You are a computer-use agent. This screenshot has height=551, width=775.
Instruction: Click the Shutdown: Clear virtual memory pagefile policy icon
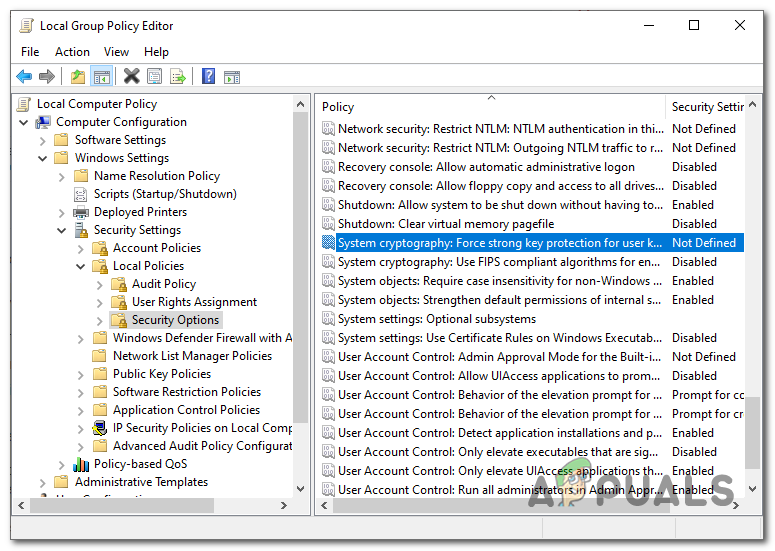pos(328,224)
